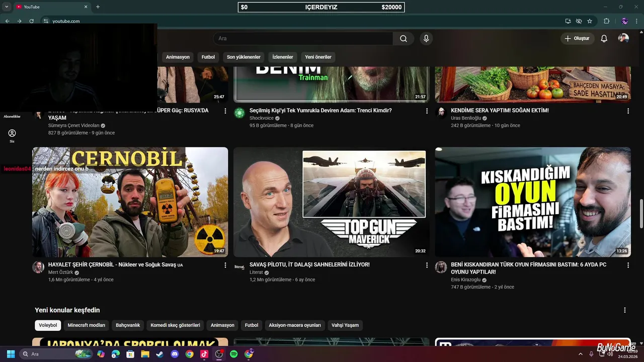644x362 pixels.
Task: Open options menu for SAVAŞ PİLOTU video
Action: coord(427,265)
